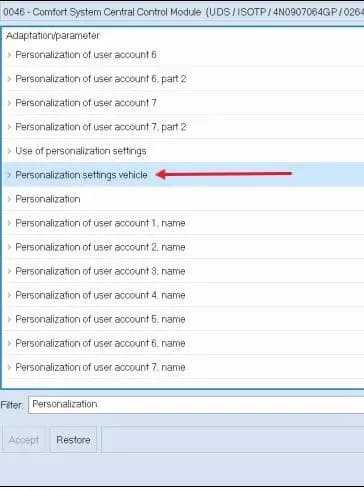Select the plain 'Personalization' row text

pyautogui.click(x=48, y=199)
